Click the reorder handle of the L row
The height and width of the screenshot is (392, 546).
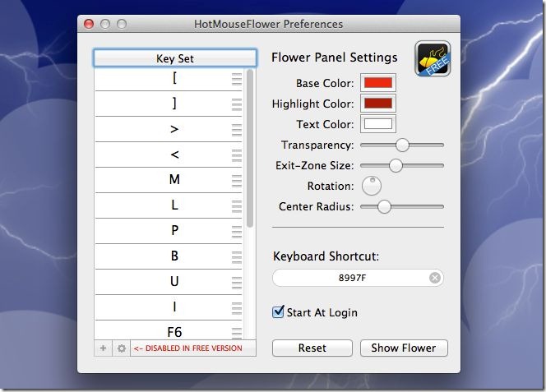(237, 206)
